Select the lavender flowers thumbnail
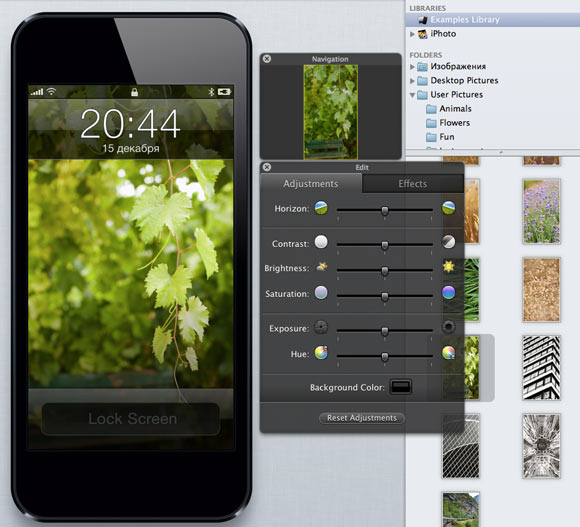The width and height of the screenshot is (580, 527). pos(541,211)
